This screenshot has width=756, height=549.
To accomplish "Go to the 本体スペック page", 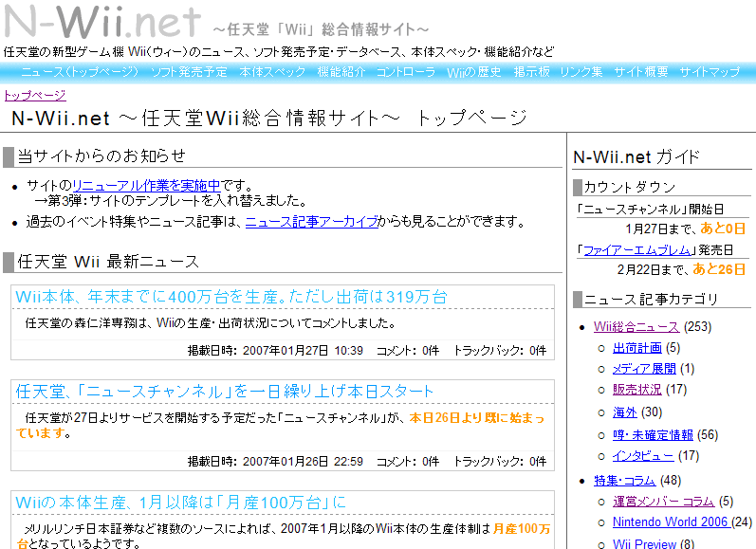I will tap(272, 72).
